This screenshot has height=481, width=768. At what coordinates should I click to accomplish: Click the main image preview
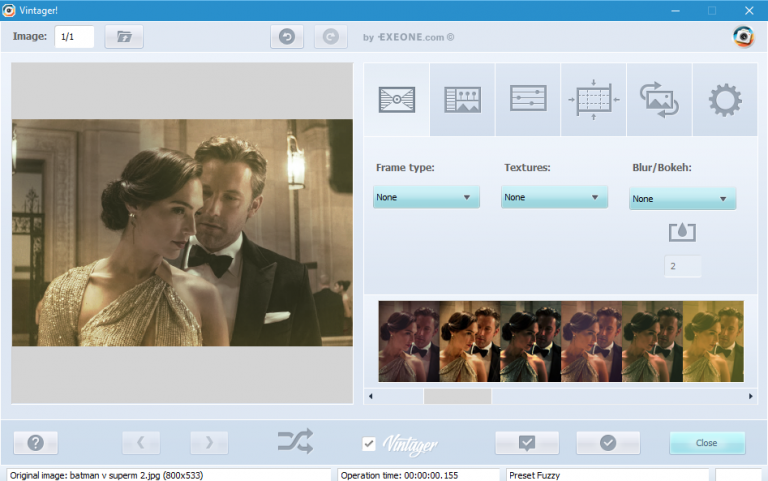(x=182, y=233)
